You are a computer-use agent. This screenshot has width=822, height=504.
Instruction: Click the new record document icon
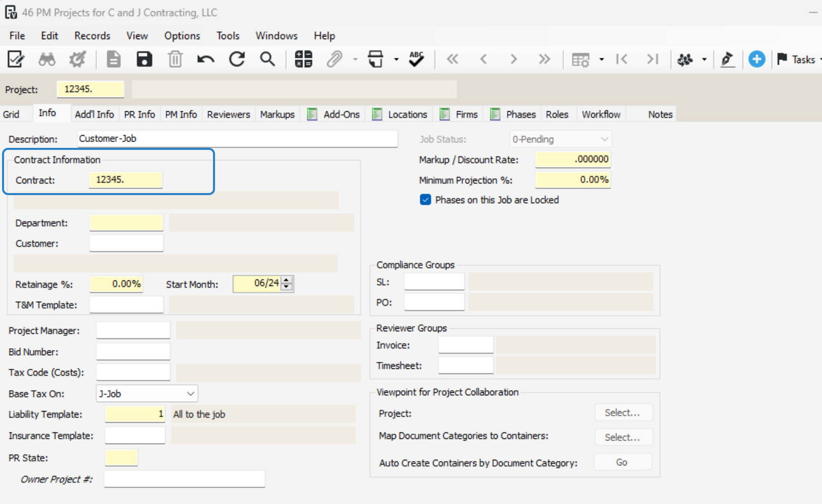[113, 59]
